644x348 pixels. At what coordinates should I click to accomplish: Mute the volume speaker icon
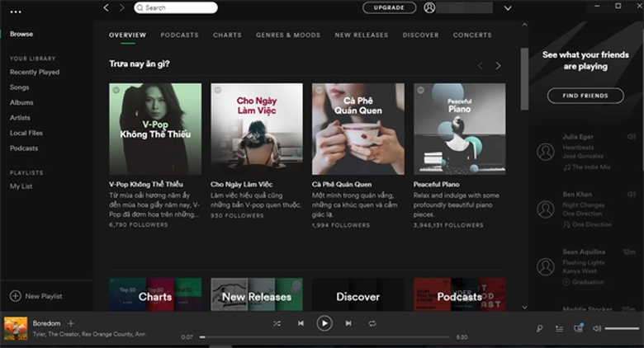(596, 328)
